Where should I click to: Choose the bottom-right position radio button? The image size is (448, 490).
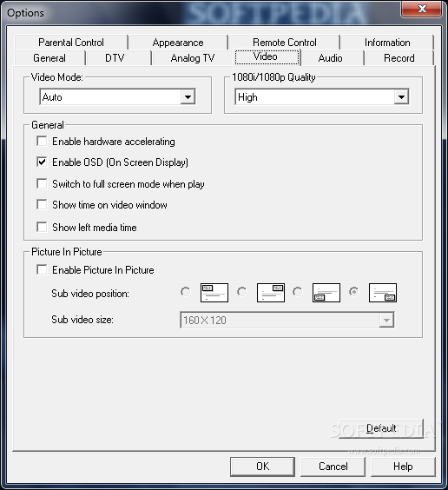353,292
